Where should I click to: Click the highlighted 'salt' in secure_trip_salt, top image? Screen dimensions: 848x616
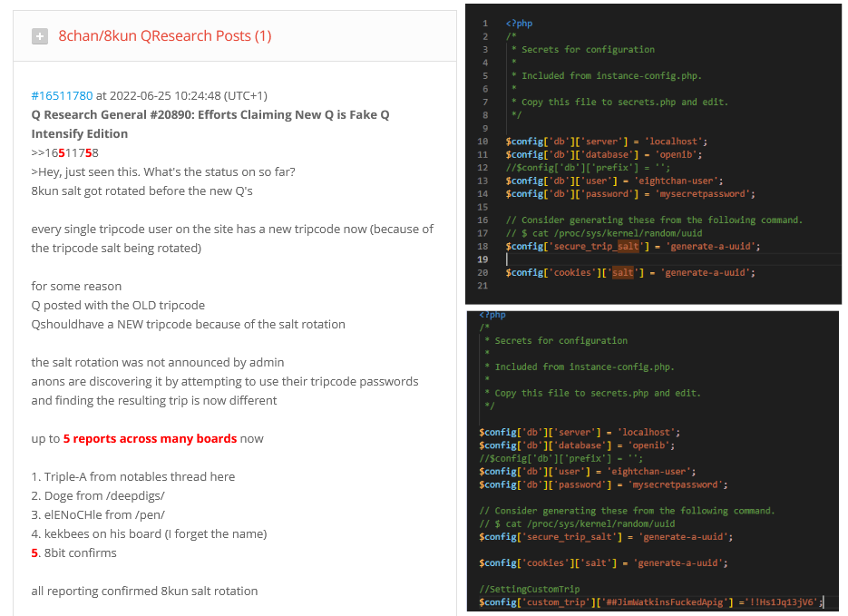628,247
